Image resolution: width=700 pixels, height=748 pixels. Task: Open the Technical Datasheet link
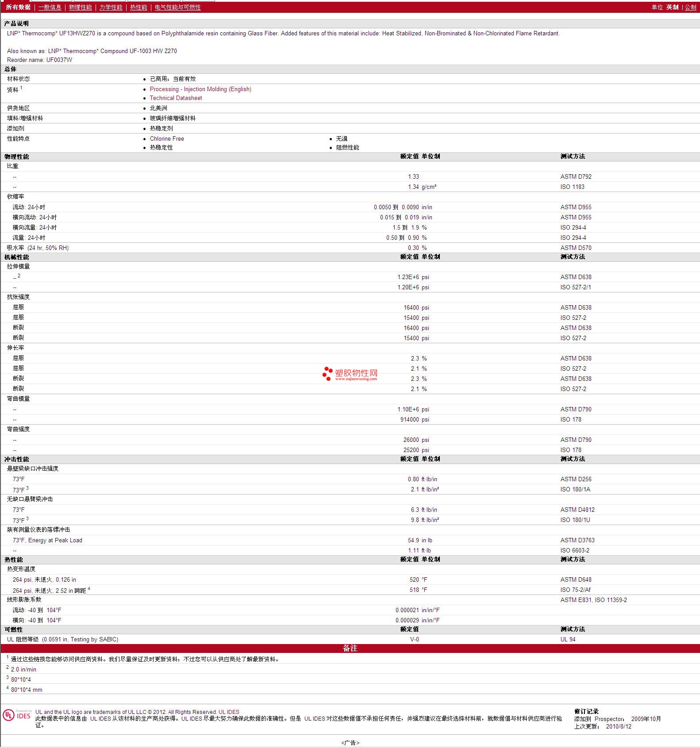point(176,98)
